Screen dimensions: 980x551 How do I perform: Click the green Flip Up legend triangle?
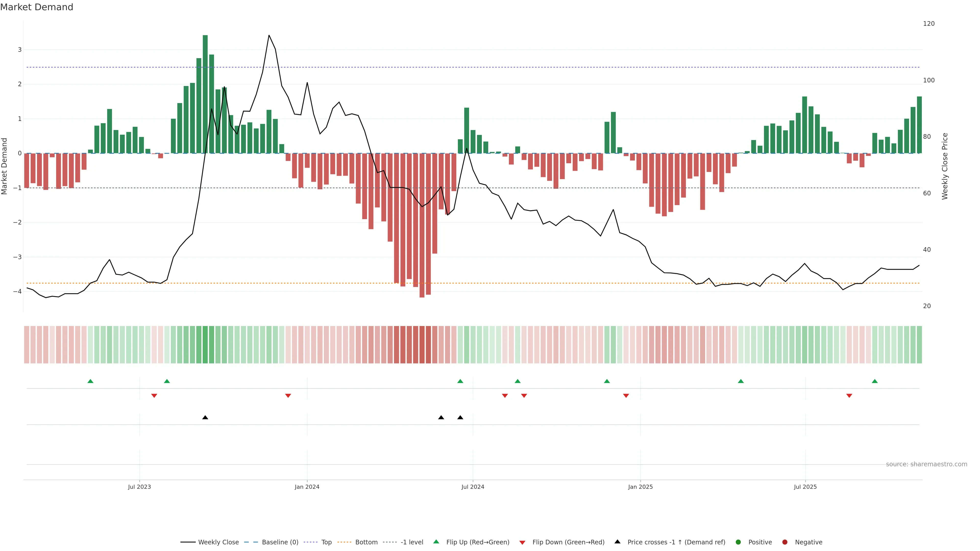[x=436, y=542]
